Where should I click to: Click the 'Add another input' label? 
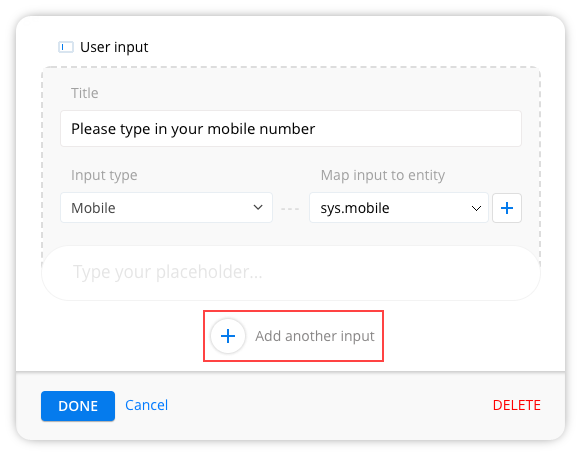click(x=315, y=336)
